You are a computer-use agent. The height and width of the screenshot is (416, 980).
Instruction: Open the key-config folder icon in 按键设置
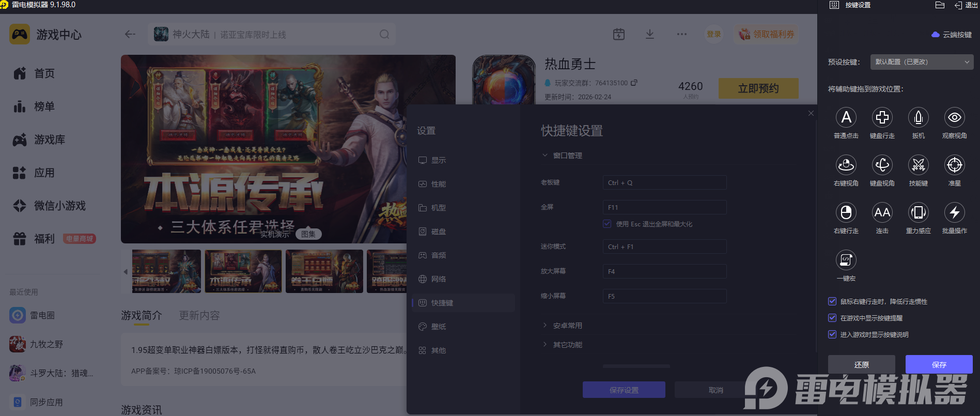[940, 5]
